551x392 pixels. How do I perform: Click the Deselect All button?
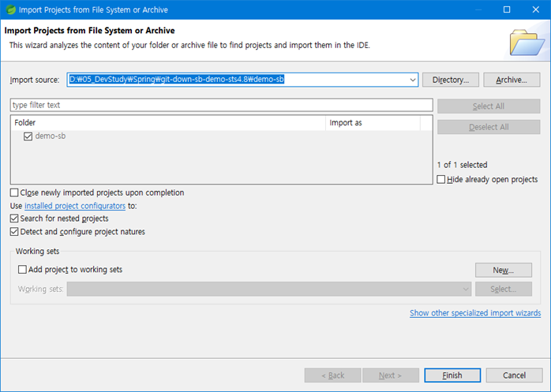pos(489,127)
